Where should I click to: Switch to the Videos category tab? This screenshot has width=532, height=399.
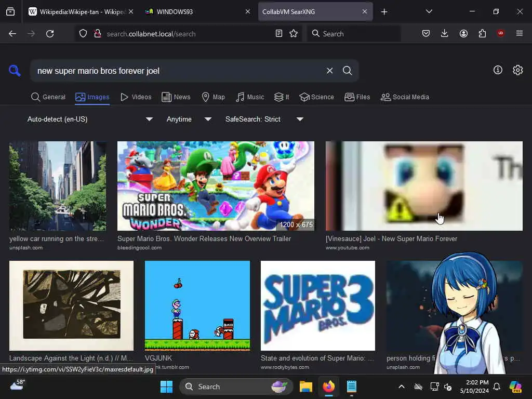coord(136,97)
